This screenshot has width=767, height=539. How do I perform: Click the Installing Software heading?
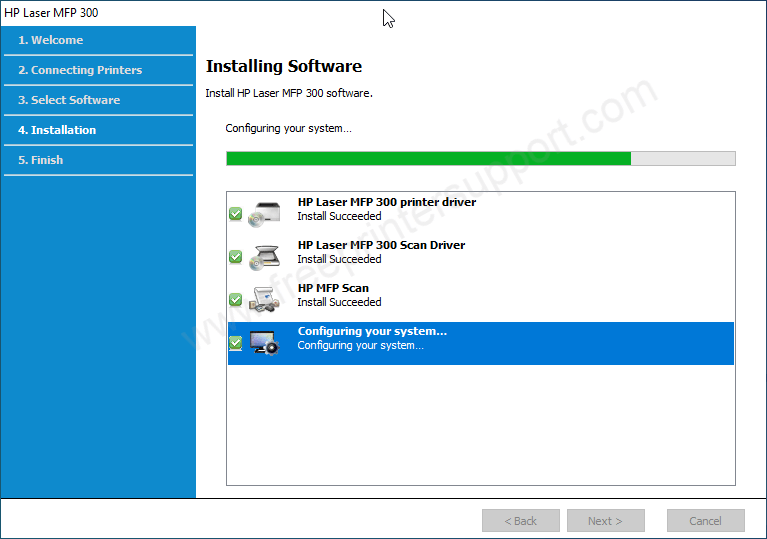click(284, 66)
